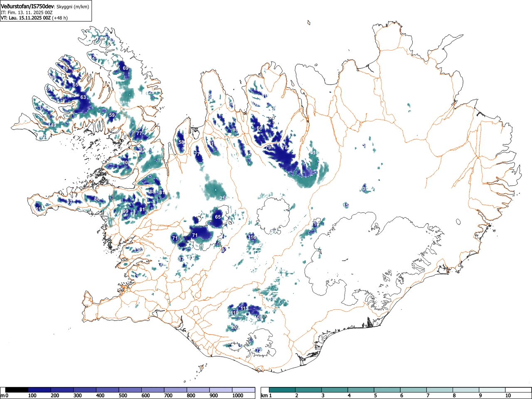Click the "(+48 h)" forecast offset text
The image size is (532, 399).
coord(59,18)
